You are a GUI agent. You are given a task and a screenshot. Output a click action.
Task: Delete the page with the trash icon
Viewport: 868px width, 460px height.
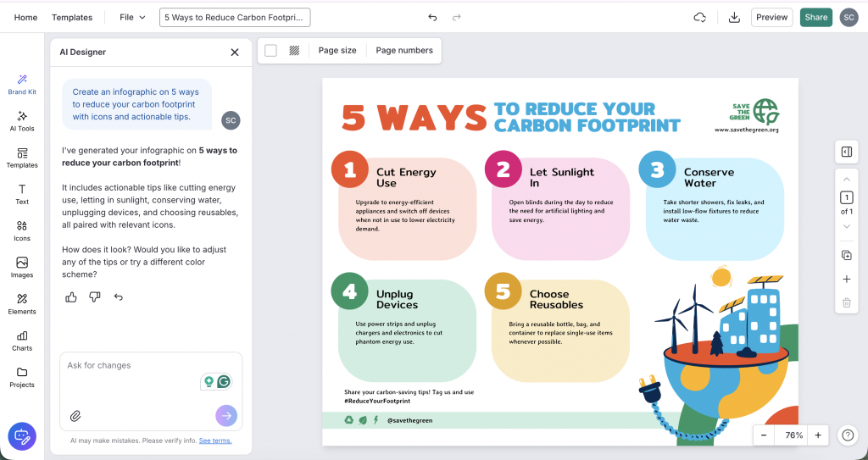pyautogui.click(x=847, y=302)
